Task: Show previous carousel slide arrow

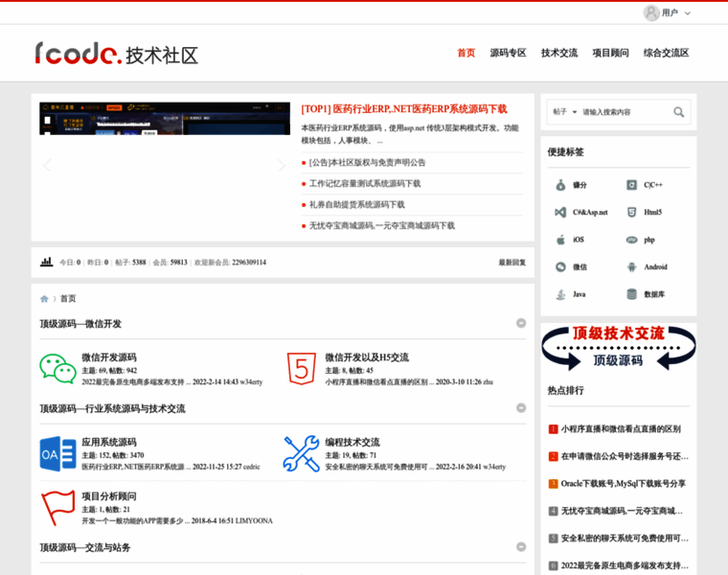Action: [47, 165]
